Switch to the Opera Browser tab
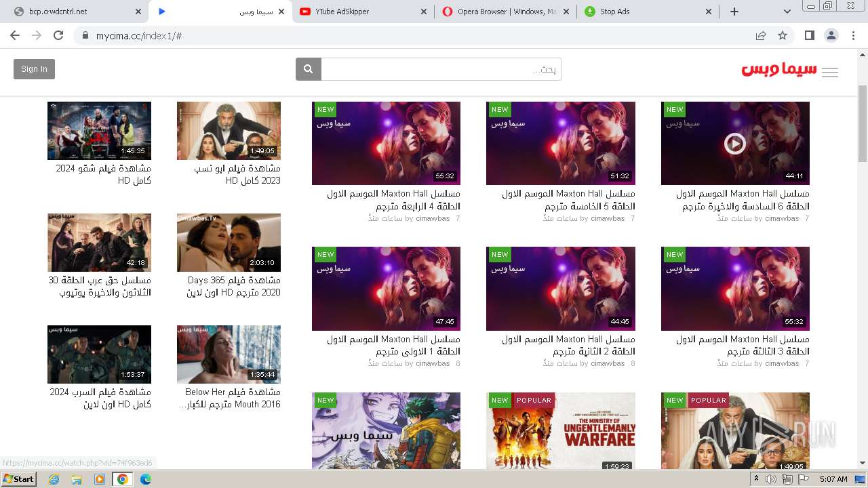 click(x=505, y=12)
